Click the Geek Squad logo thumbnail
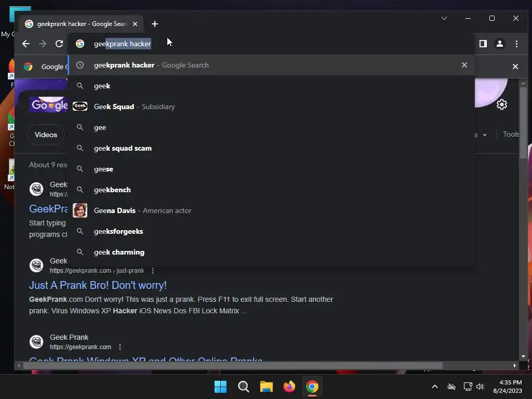532x399 pixels. (x=80, y=106)
